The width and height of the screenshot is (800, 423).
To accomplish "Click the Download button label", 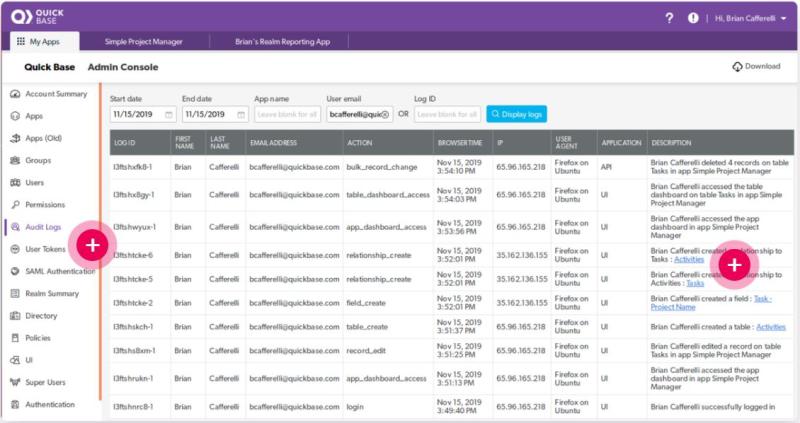I will tap(762, 66).
